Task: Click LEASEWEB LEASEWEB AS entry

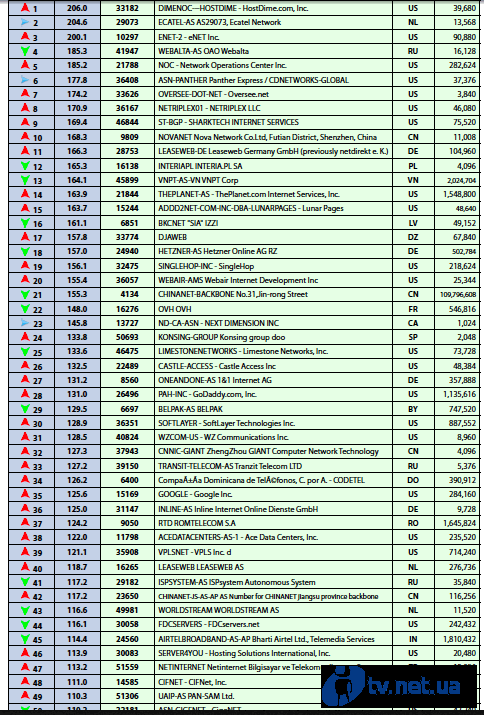Action: 201,567
